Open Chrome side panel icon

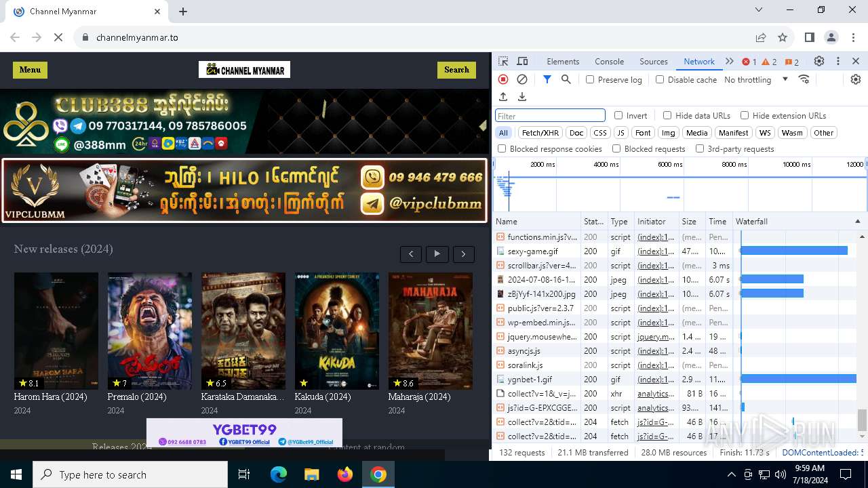tap(809, 37)
